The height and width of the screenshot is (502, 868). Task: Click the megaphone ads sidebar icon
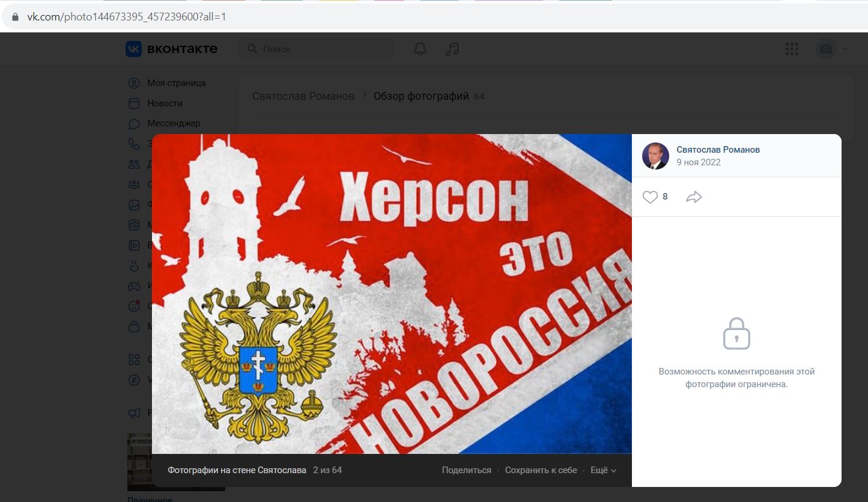point(135,413)
